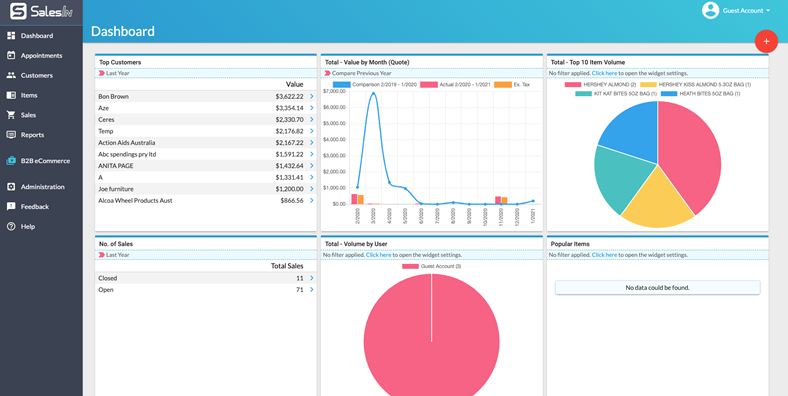This screenshot has height=396, width=788.
Task: Open Bon Brown row arrow
Action: coord(312,96)
